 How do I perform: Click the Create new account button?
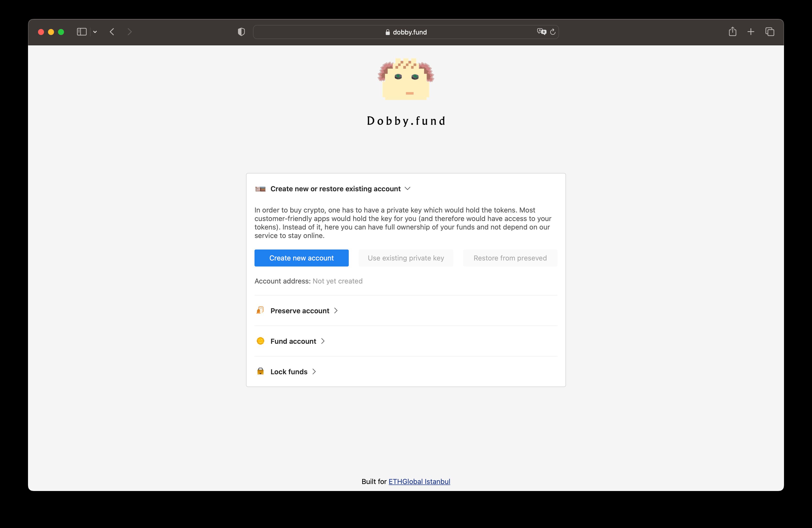(x=302, y=257)
